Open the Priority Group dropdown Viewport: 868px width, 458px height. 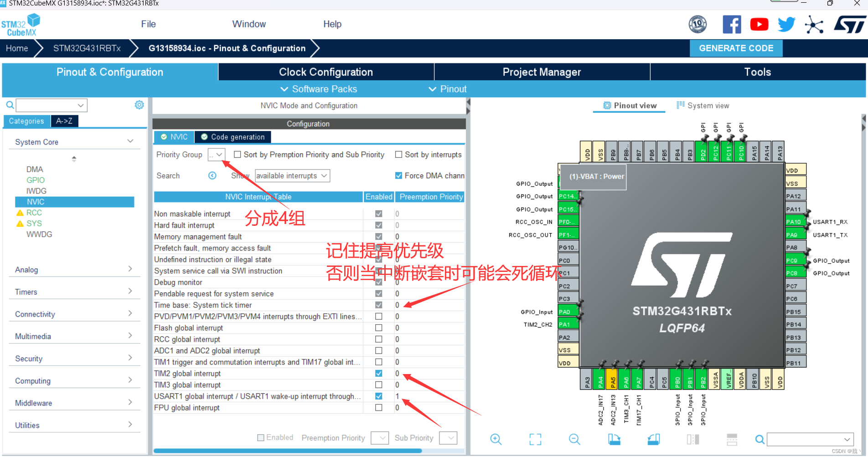[x=217, y=155]
